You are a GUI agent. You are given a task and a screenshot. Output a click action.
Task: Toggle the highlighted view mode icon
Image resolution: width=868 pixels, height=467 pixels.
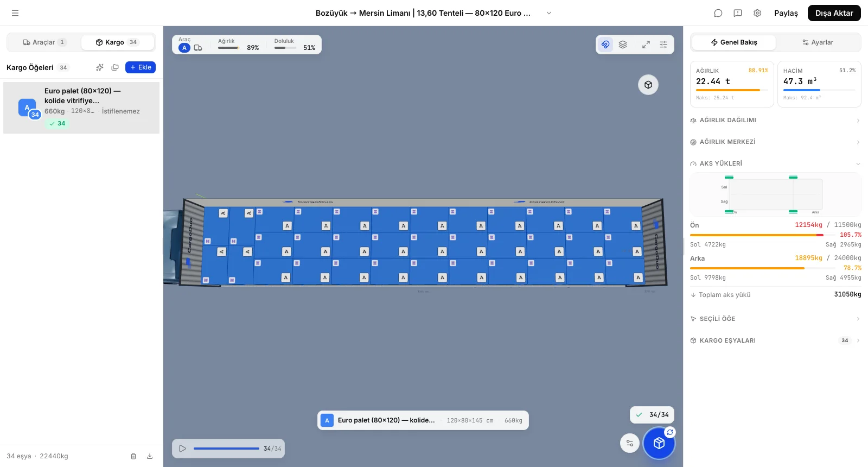(605, 45)
